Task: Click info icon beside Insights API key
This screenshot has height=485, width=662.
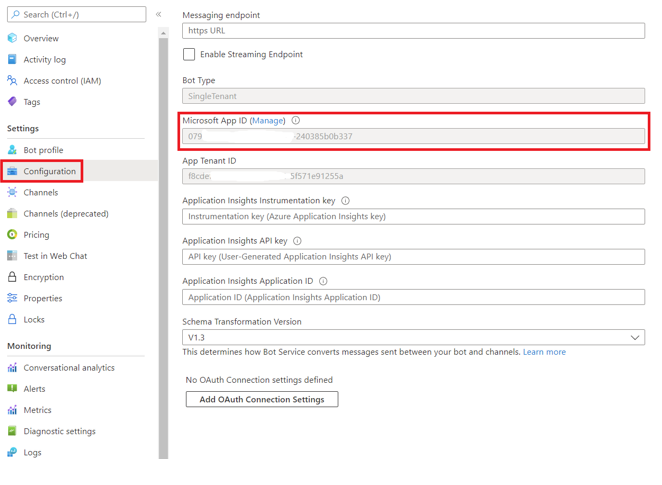Action: [x=297, y=241]
